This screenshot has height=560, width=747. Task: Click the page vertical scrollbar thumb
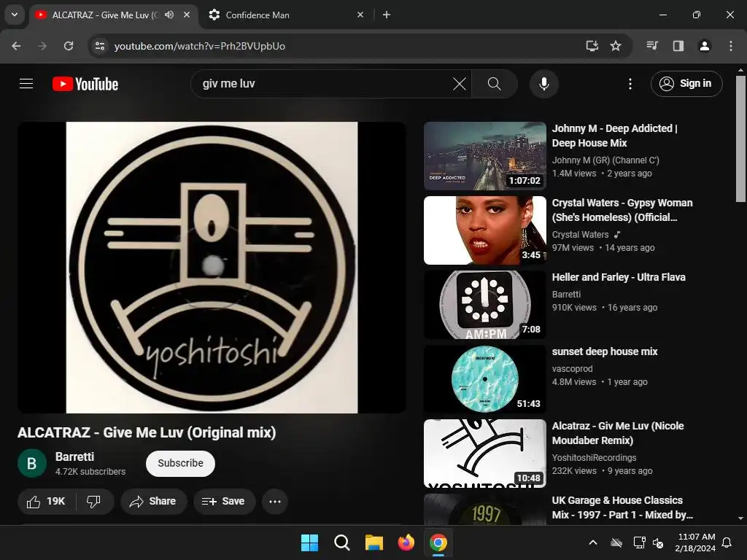740,139
